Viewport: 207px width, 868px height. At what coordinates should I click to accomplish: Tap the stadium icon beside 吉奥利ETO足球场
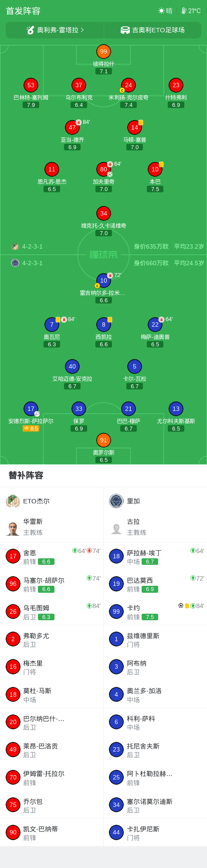(125, 30)
